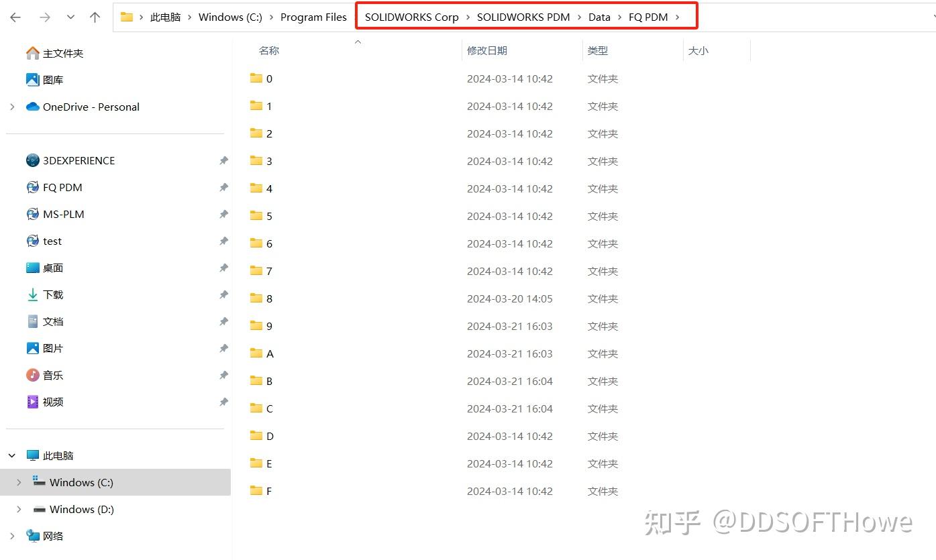This screenshot has height=560, width=936.
Task: Go up one folder level
Action: [x=95, y=17]
